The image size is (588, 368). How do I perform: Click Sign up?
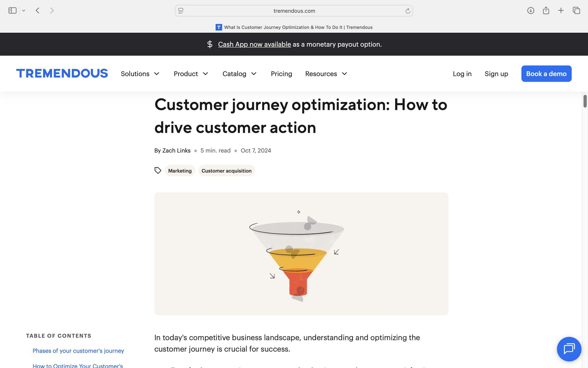click(x=496, y=74)
